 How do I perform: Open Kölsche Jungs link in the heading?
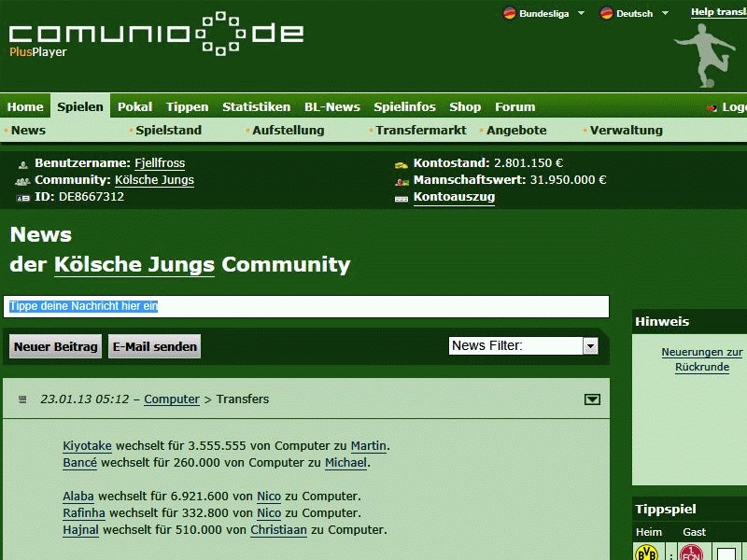134,265
